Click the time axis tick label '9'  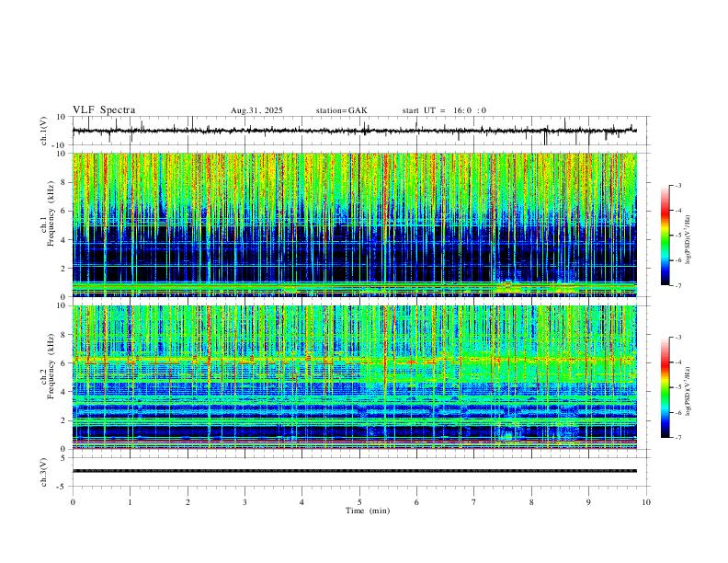pyautogui.click(x=588, y=502)
